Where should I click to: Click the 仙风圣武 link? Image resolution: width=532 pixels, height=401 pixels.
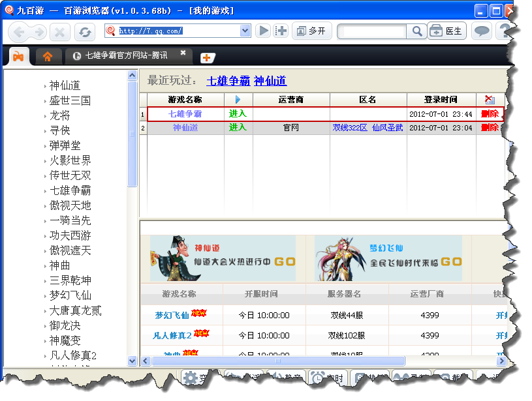[x=387, y=128]
